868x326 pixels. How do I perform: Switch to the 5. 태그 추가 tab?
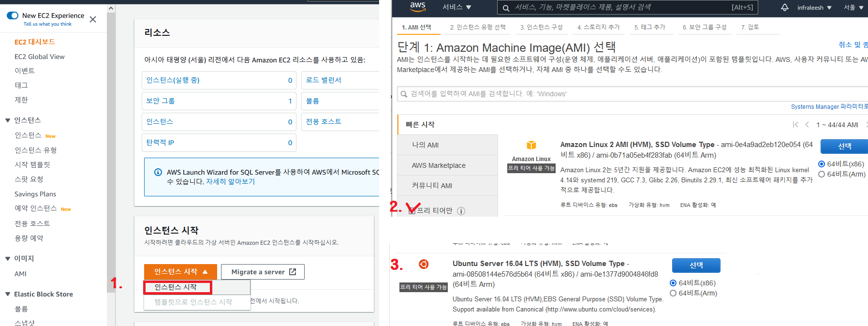650,27
